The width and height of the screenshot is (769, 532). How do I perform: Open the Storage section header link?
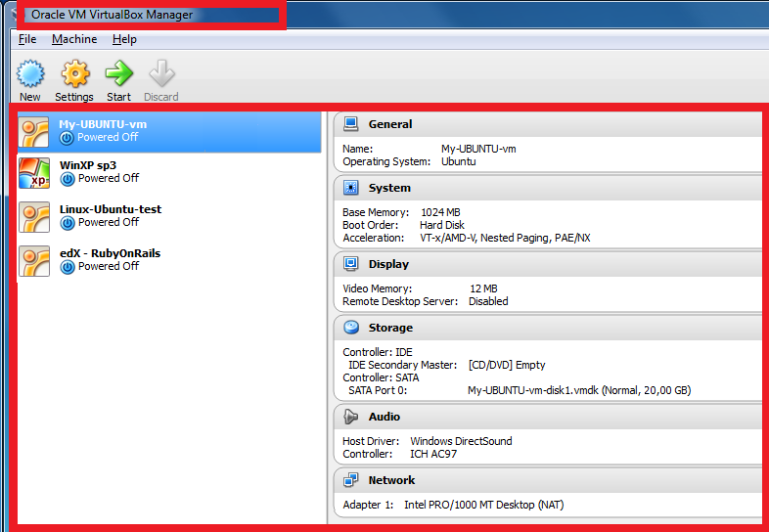pyautogui.click(x=390, y=328)
